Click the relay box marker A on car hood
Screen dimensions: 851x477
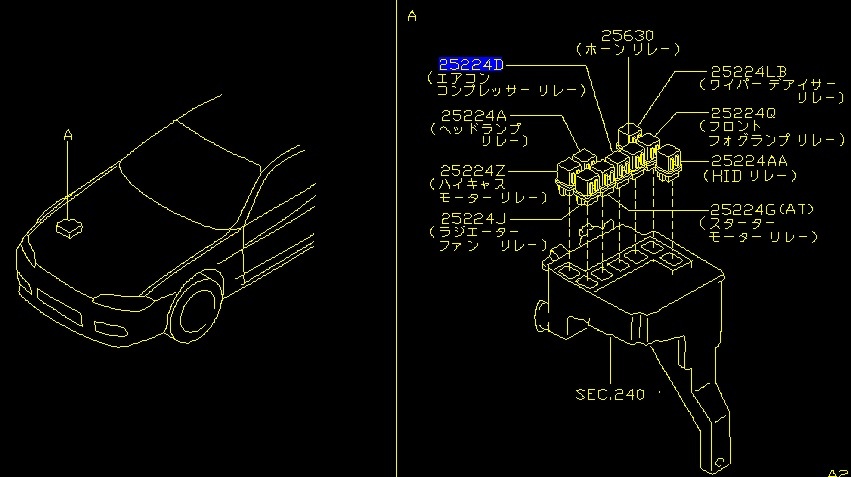[x=69, y=228]
